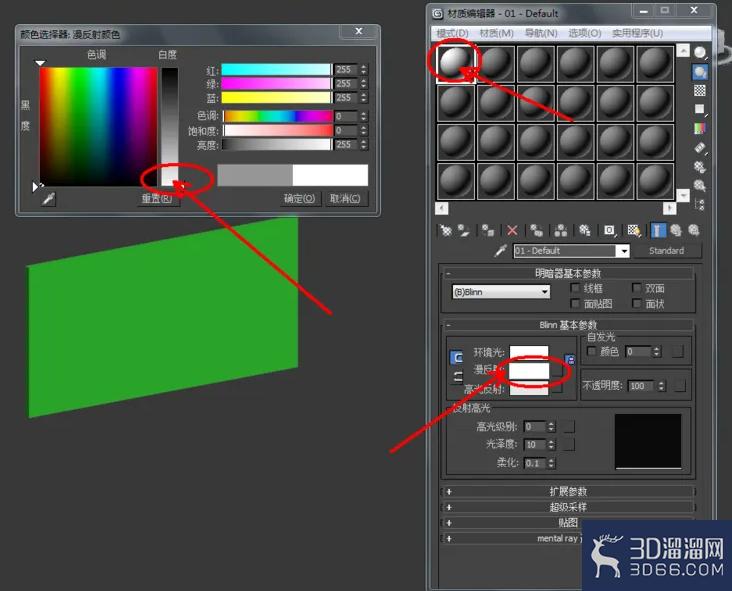Screen dimensions: 732x591
Task: Click the Get Material icon
Action: [446, 230]
